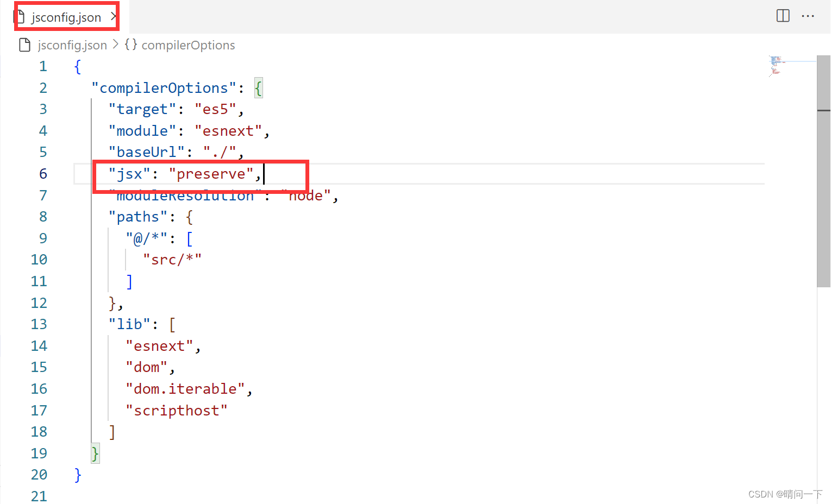Image resolution: width=831 pixels, height=504 pixels.
Task: Click the file icon in the breadcrumb bar
Action: point(24,45)
